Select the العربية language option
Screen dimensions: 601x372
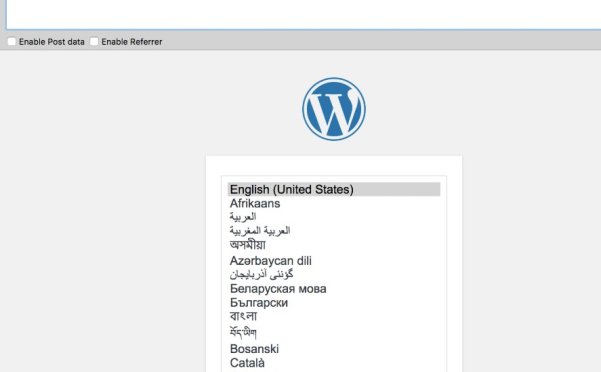(334, 217)
